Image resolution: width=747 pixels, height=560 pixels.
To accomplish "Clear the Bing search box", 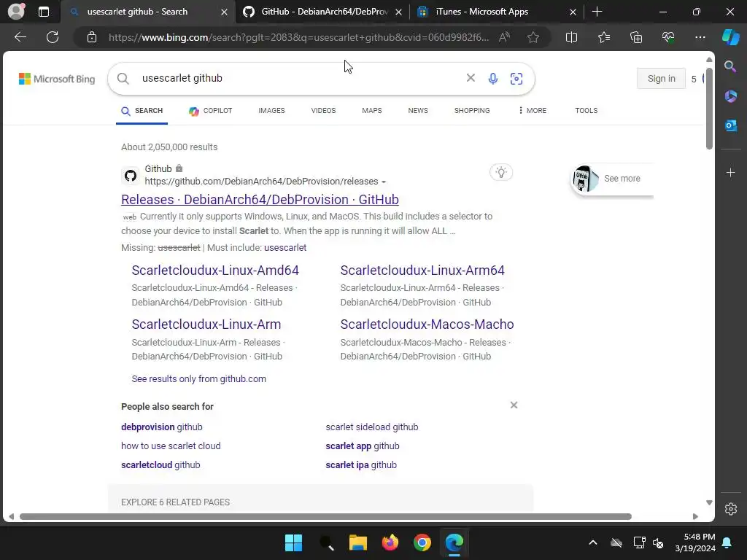I will click(x=471, y=77).
